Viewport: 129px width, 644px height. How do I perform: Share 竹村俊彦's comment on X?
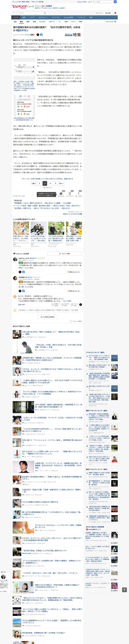coord(20,291)
